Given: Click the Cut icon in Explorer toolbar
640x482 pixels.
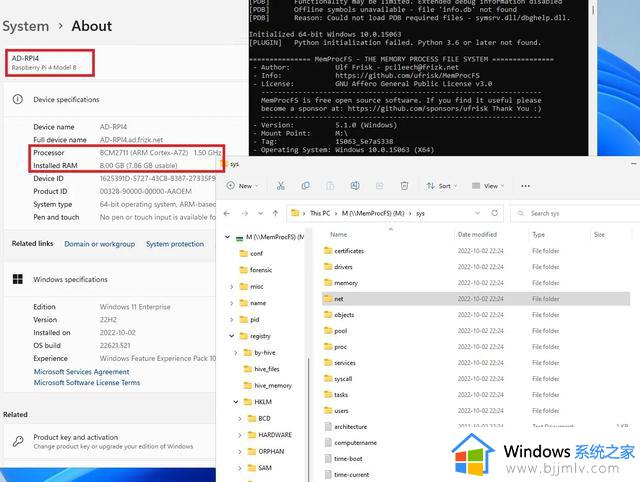Looking at the screenshot, I should point(280,186).
